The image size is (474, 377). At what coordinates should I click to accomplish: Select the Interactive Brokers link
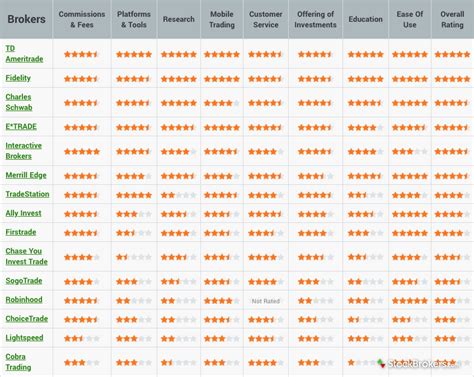[x=23, y=151]
